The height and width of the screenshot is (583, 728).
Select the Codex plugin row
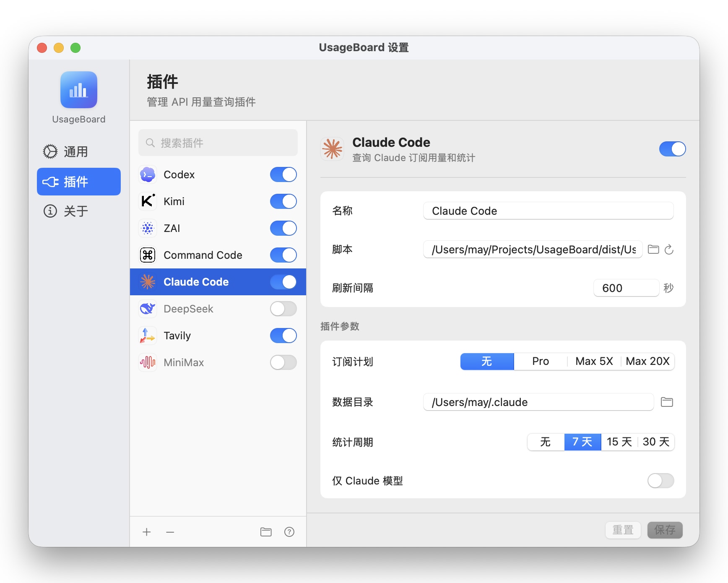pyautogui.click(x=218, y=174)
